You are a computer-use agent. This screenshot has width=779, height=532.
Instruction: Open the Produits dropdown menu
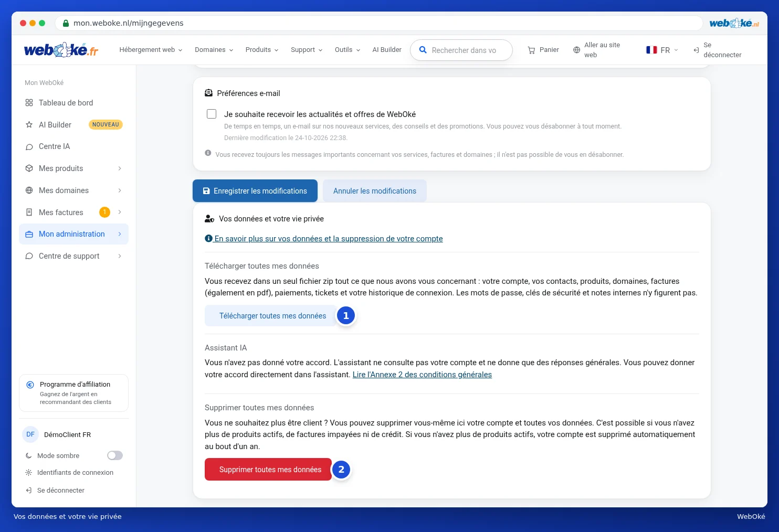261,50
